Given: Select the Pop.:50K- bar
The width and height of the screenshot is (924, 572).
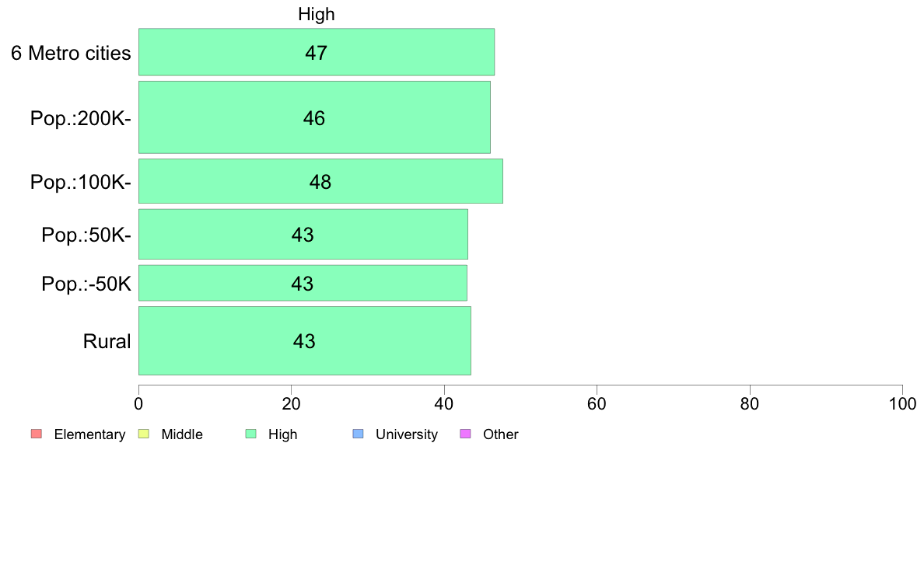Looking at the screenshot, I should [x=303, y=234].
